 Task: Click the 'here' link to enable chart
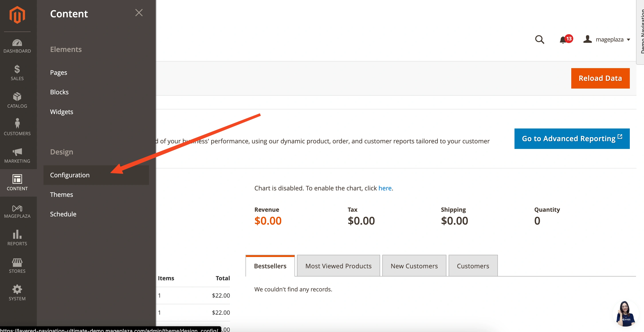point(385,188)
